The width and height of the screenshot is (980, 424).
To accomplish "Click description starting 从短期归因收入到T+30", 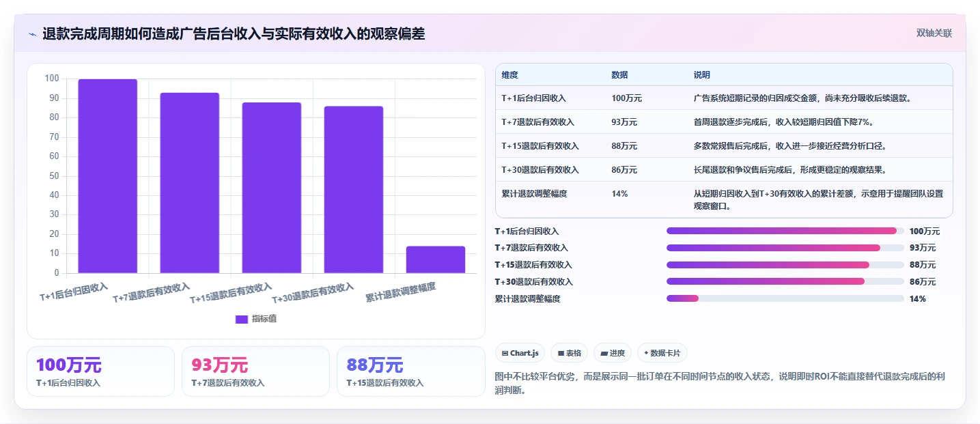I will point(818,199).
